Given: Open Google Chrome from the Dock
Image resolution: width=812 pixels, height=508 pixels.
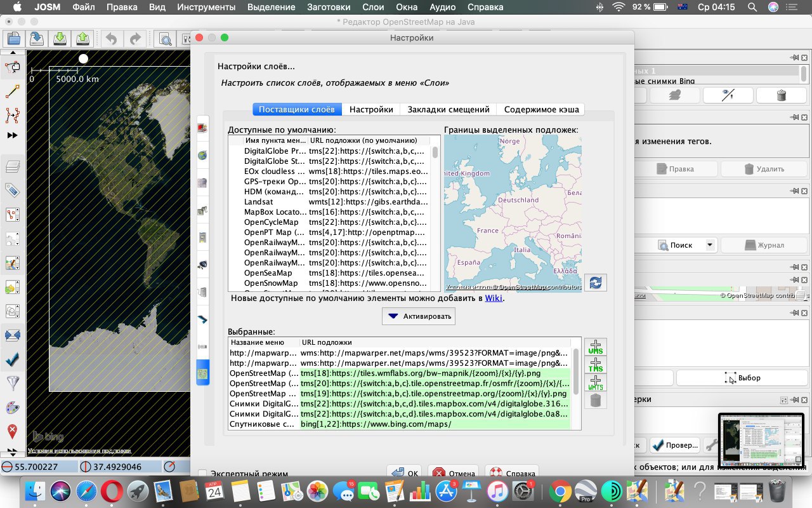Looking at the screenshot, I should coord(561,491).
